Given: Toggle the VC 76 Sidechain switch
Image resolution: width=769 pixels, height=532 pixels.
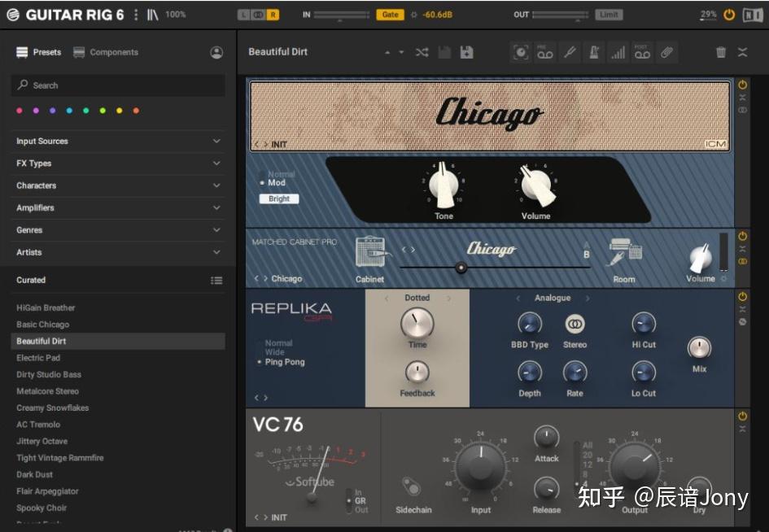Looking at the screenshot, I should coord(411,486).
